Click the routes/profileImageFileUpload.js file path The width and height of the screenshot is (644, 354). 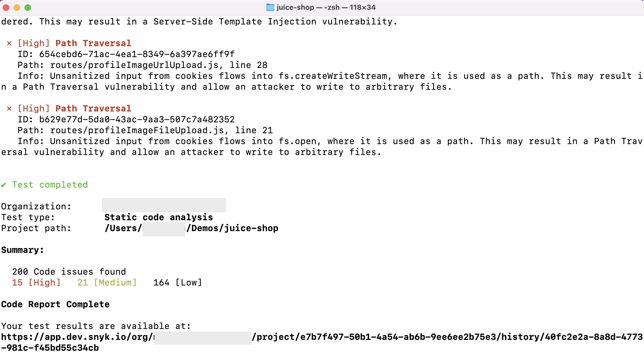coord(137,131)
